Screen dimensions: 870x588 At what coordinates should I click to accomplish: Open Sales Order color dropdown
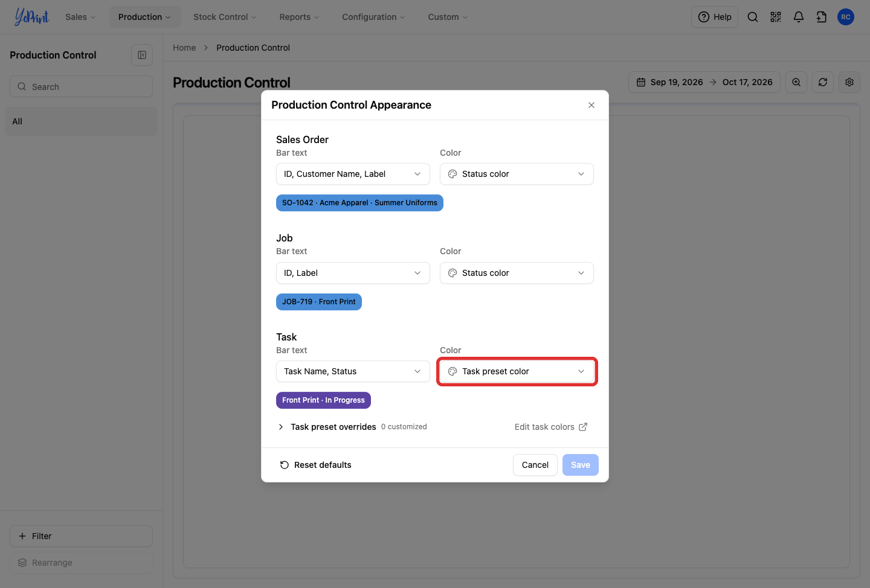tap(517, 174)
